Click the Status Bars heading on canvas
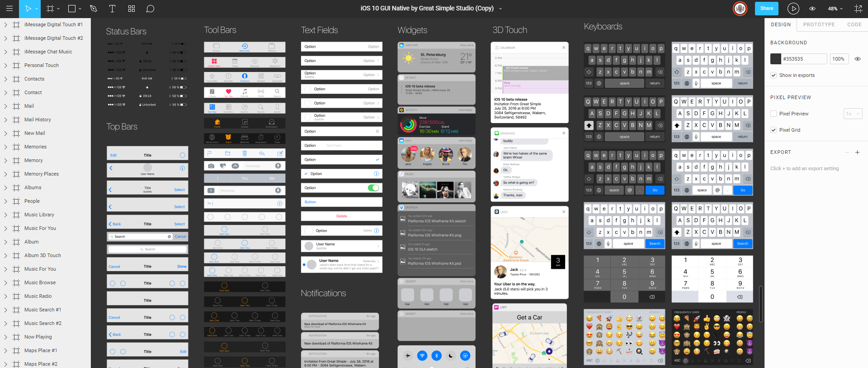The width and height of the screenshot is (868, 368). pyautogui.click(x=126, y=31)
